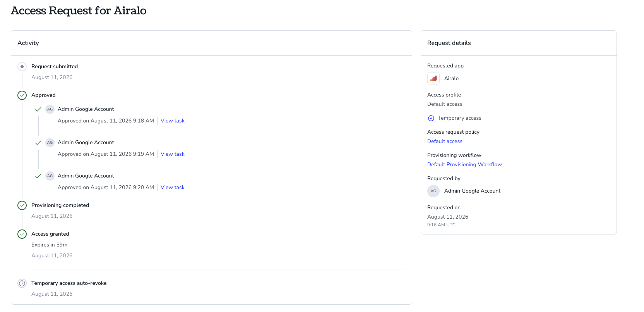Click the Approved step label
Screen dimensions: 644x312
click(43, 95)
